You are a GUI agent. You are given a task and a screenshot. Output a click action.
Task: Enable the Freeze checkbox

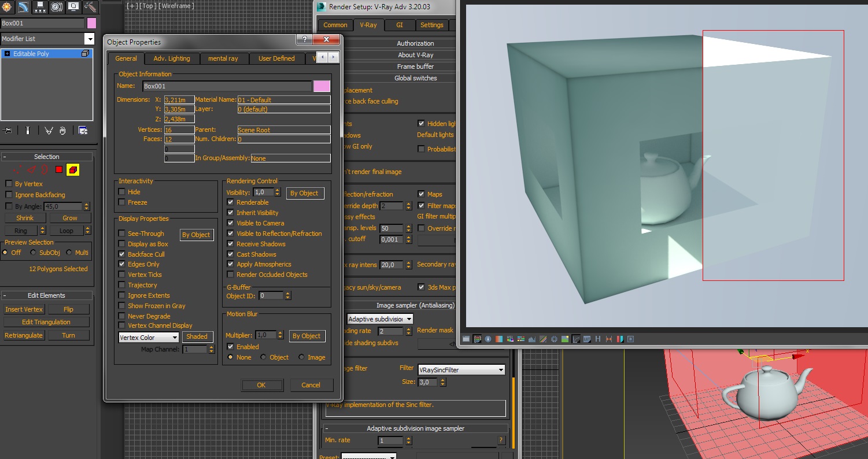click(x=121, y=202)
